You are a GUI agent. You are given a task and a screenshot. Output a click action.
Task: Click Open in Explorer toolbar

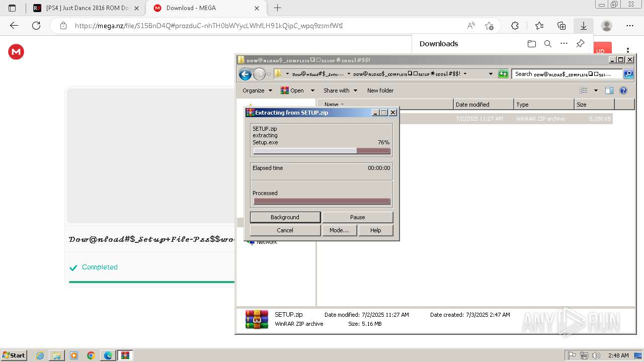292,90
